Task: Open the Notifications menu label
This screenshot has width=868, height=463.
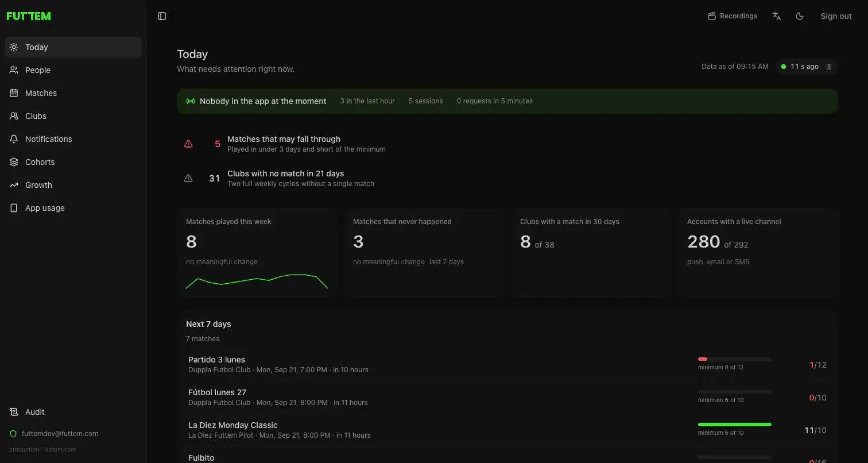Action: click(49, 139)
